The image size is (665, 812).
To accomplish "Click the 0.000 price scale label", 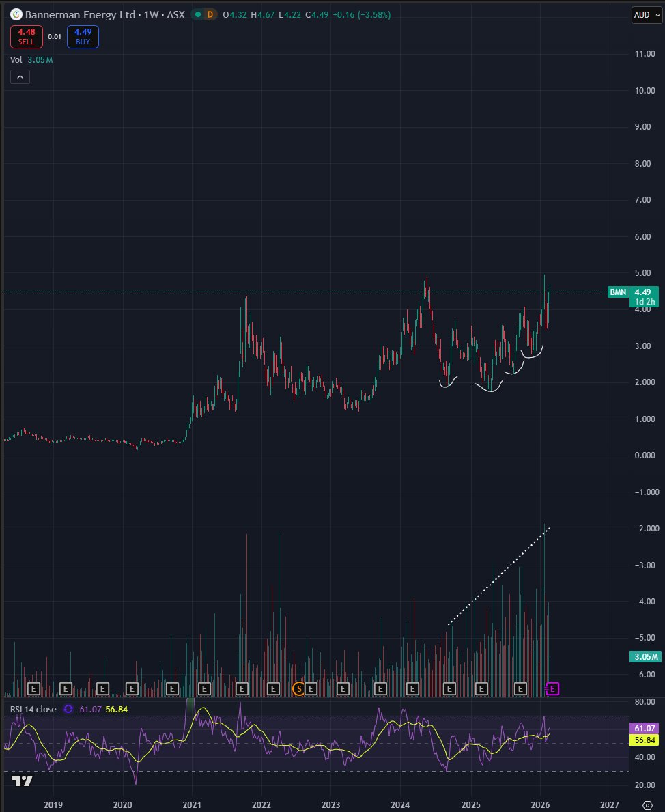I will point(645,456).
